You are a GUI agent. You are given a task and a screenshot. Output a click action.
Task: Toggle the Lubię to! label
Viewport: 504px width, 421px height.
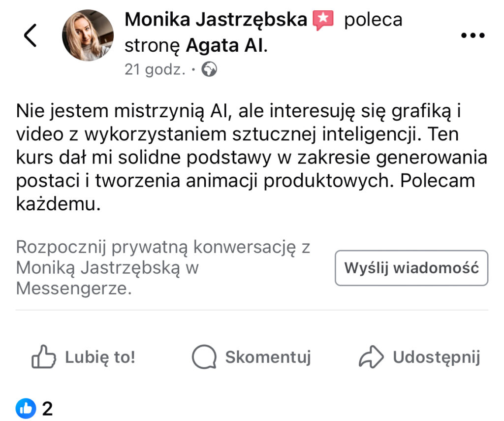pyautogui.click(x=100, y=357)
